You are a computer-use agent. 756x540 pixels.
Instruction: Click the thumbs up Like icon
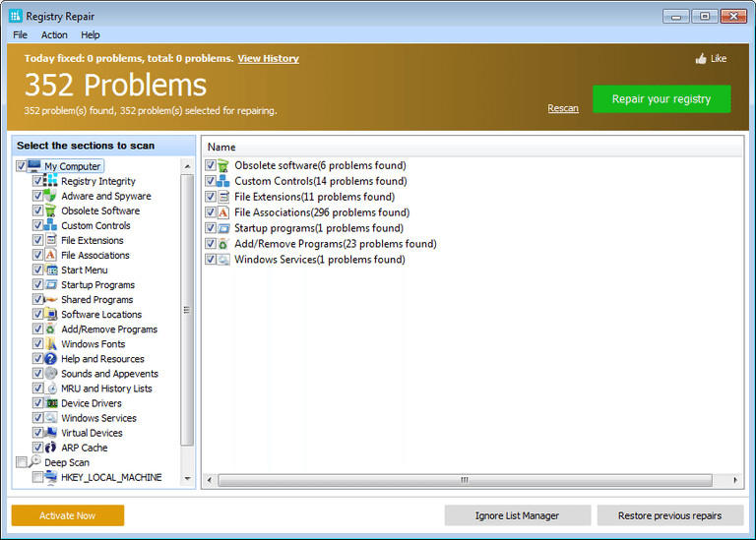[701, 59]
